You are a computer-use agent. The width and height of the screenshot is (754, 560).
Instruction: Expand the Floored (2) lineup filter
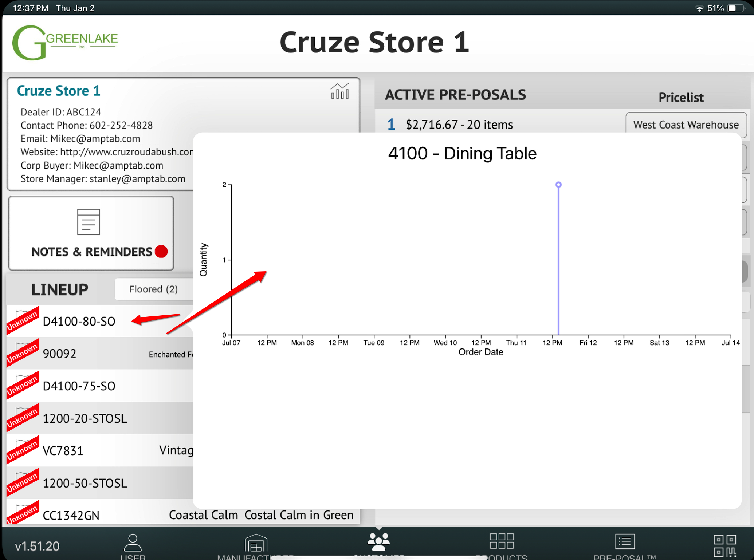coord(153,289)
